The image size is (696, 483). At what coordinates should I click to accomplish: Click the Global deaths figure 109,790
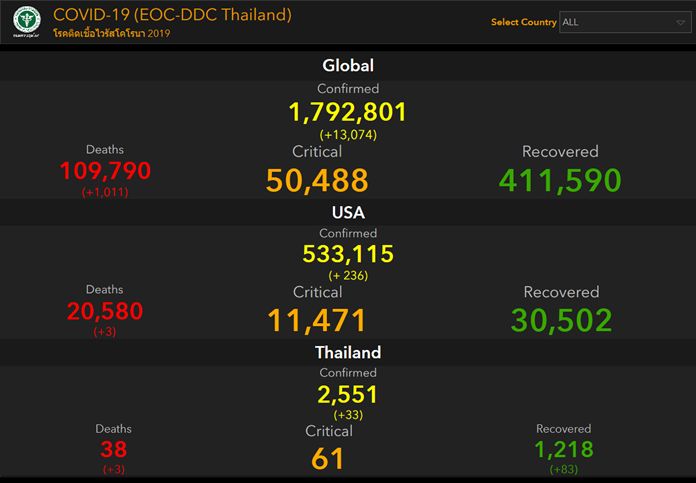tap(105, 171)
